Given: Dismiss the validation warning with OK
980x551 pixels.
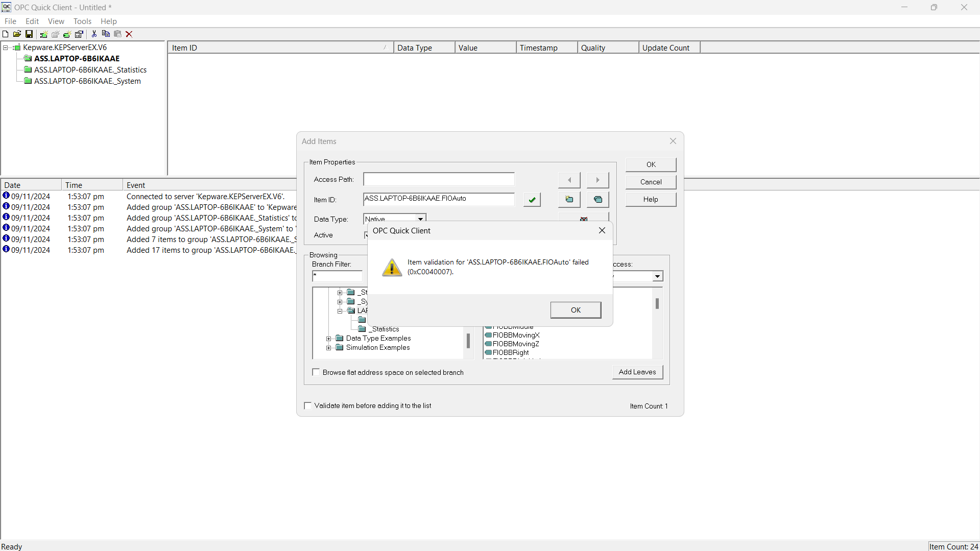Looking at the screenshot, I should pyautogui.click(x=575, y=309).
